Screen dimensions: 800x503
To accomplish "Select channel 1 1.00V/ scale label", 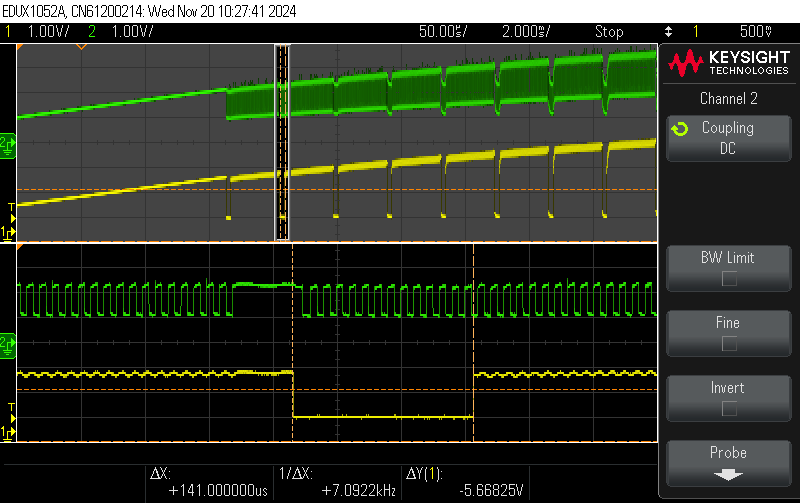I will 48,32.
